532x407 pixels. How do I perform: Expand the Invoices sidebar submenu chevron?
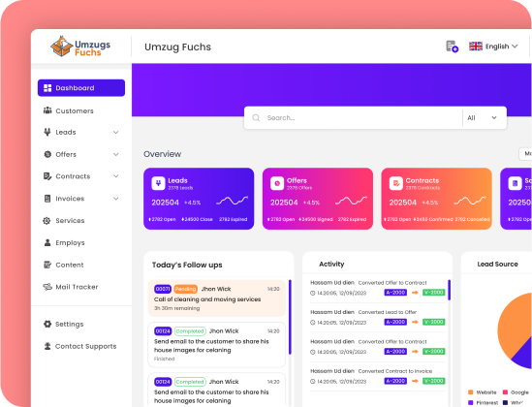116,199
